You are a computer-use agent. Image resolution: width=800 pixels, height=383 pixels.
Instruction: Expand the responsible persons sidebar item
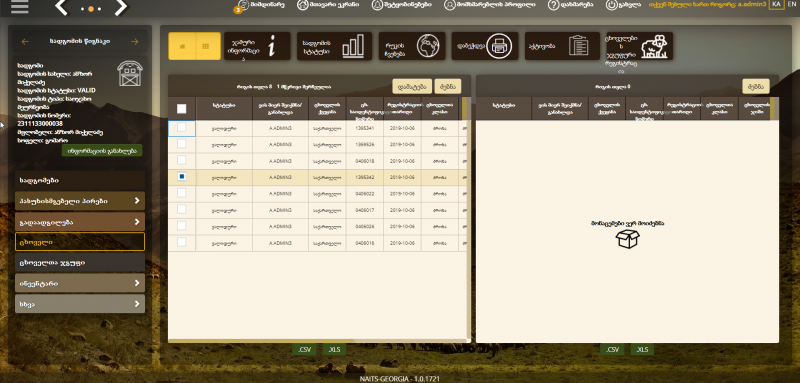pyautogui.click(x=80, y=201)
